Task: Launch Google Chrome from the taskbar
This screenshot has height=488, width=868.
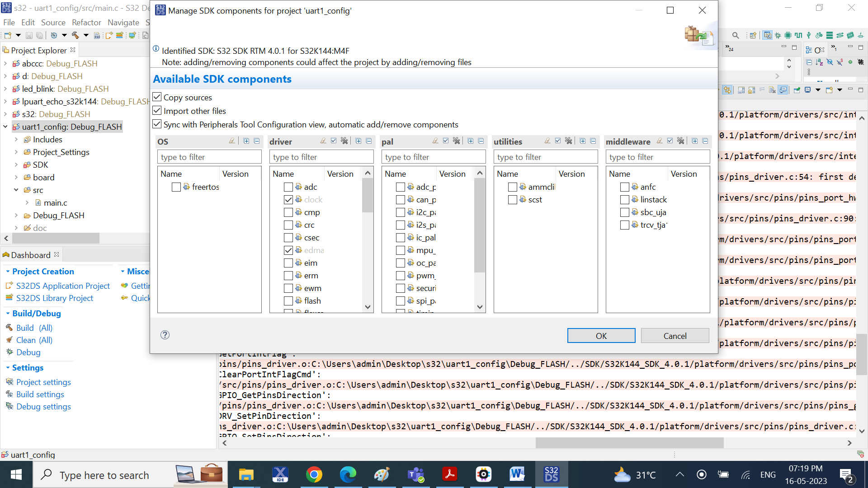Action: click(314, 474)
